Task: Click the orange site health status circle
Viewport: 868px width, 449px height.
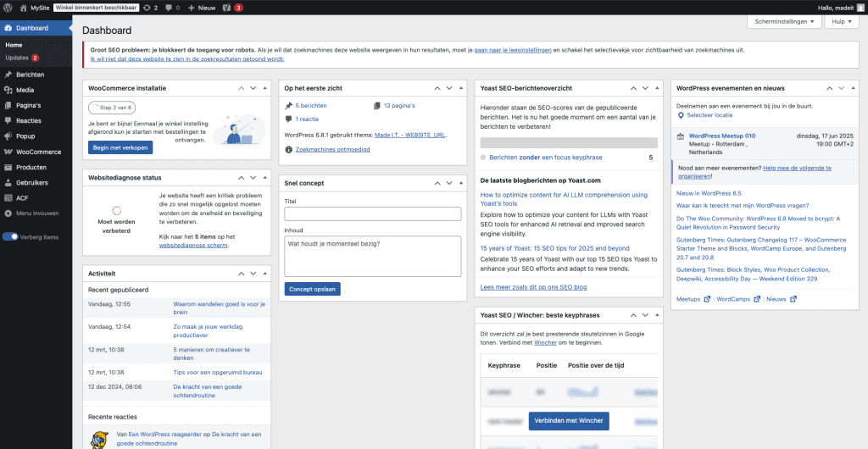Action: (116, 210)
